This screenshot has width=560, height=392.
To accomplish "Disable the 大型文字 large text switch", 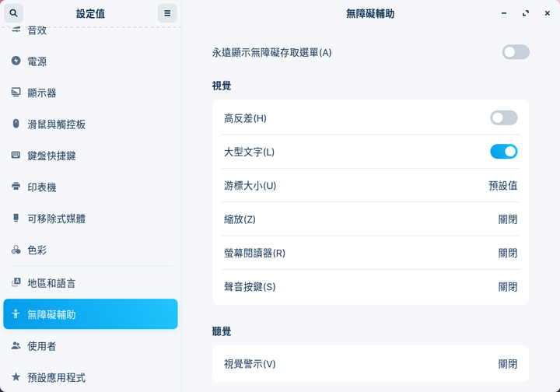I will [503, 152].
